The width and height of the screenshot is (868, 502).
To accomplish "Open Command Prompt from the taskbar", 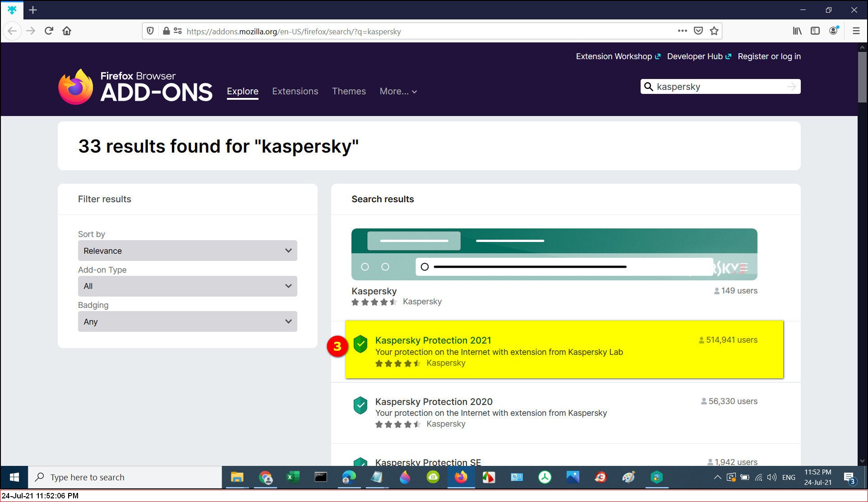I will pyautogui.click(x=321, y=477).
